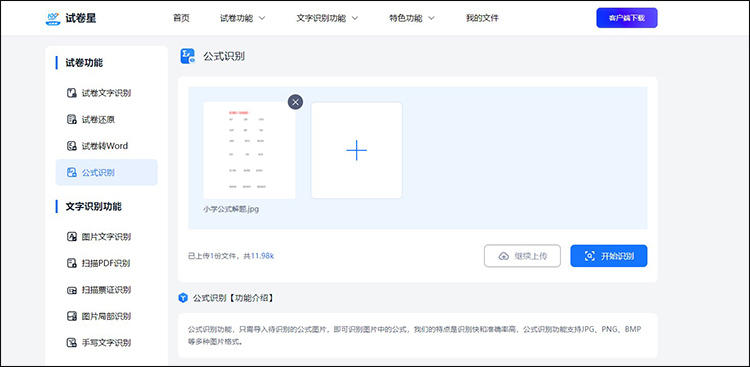Click the 文字识别功能 sidebar section heading
The width and height of the screenshot is (750, 367).
pyautogui.click(x=93, y=207)
